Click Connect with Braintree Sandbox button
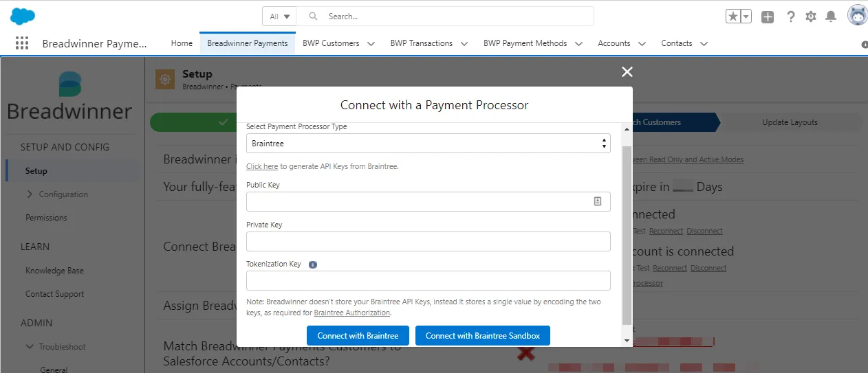Viewport: 868px width, 373px height. click(x=483, y=336)
